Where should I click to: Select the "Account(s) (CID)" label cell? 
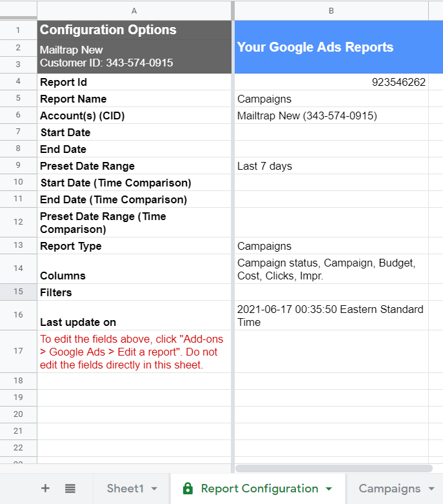pyautogui.click(x=134, y=116)
